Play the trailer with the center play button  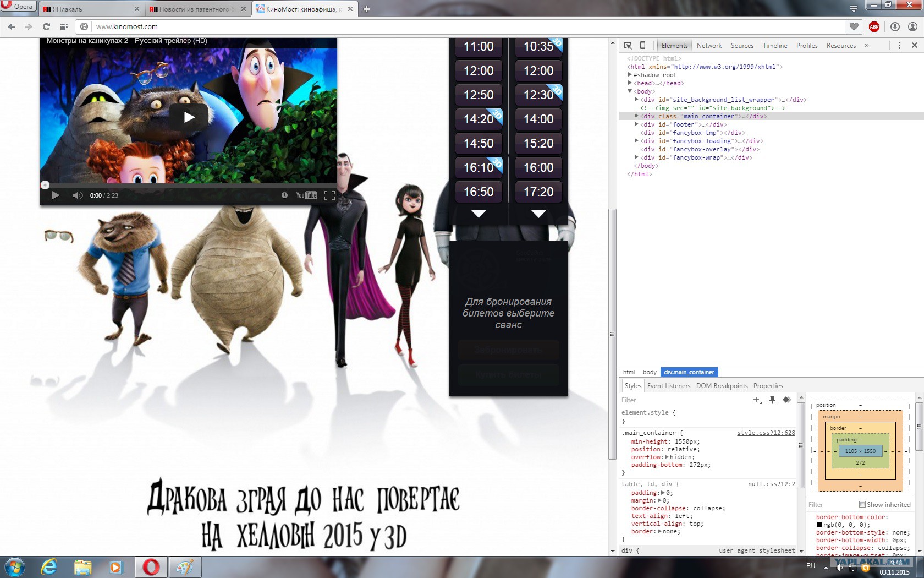click(x=189, y=117)
